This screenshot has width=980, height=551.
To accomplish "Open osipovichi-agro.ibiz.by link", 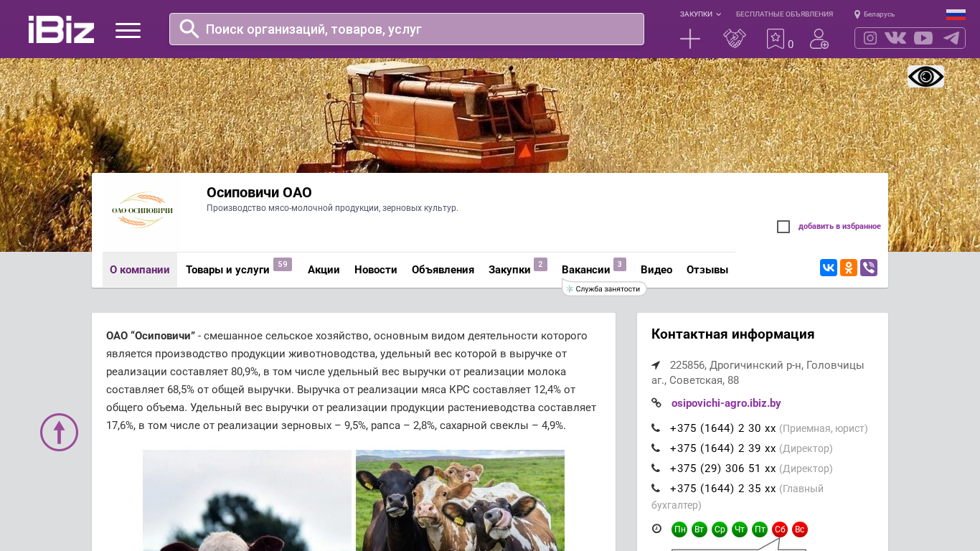I will (x=726, y=403).
